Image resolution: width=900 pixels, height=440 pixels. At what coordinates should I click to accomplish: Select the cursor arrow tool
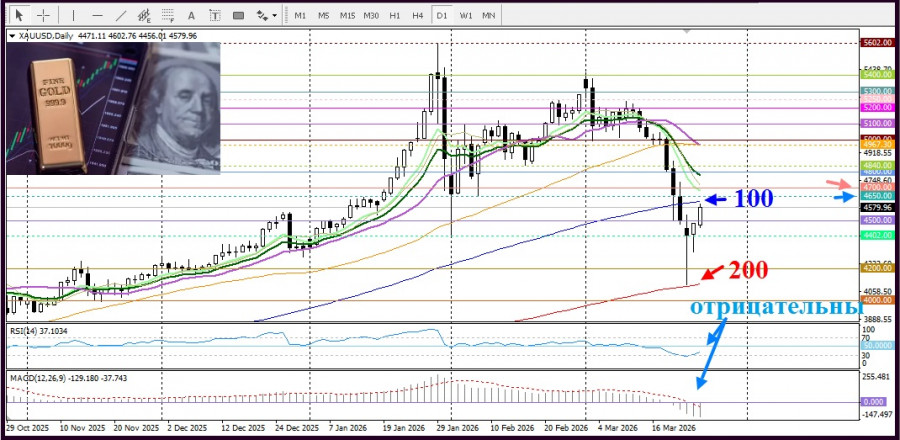click(20, 16)
